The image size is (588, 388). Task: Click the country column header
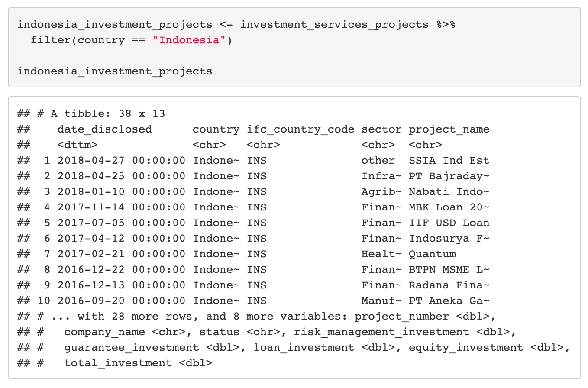(x=216, y=129)
